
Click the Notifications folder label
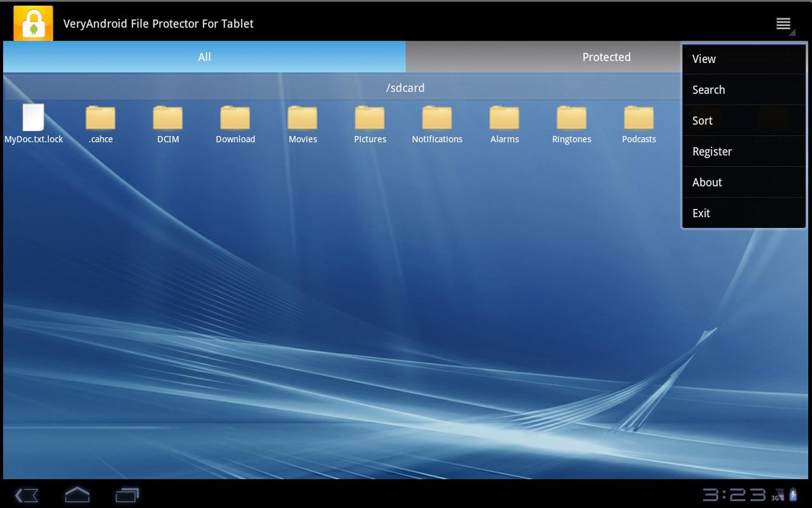pyautogui.click(x=437, y=139)
